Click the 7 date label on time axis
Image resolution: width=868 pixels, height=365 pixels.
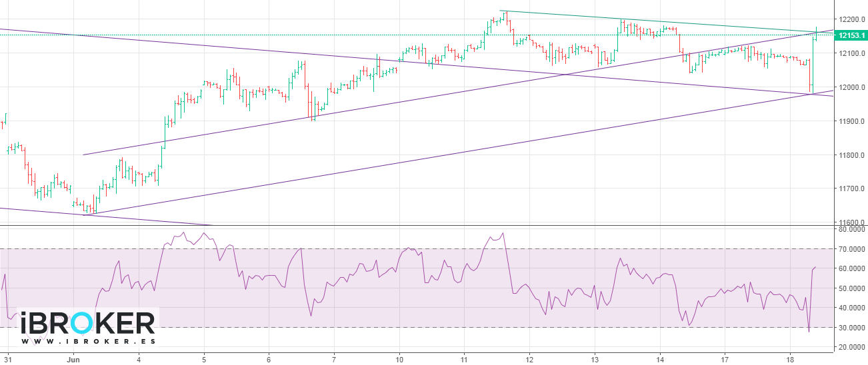(334, 358)
